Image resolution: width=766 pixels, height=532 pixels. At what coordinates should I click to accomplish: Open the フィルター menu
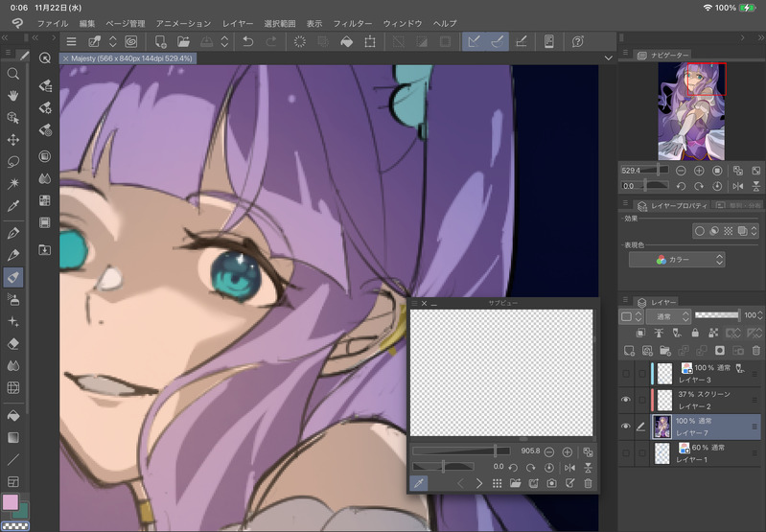353,23
